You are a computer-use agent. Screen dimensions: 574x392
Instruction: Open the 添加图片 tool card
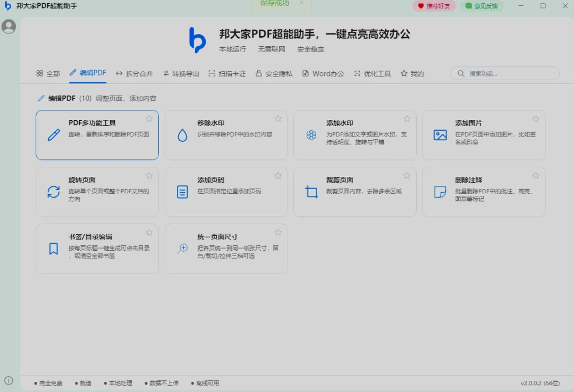pos(484,135)
